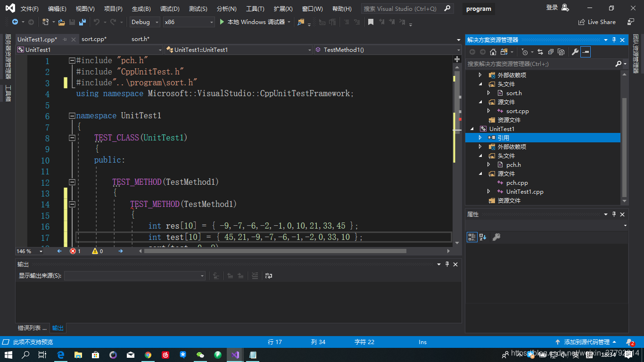Screen dimensions: 644x362
Task: Collapse the UnitTest1 project node
Action: [x=472, y=129]
